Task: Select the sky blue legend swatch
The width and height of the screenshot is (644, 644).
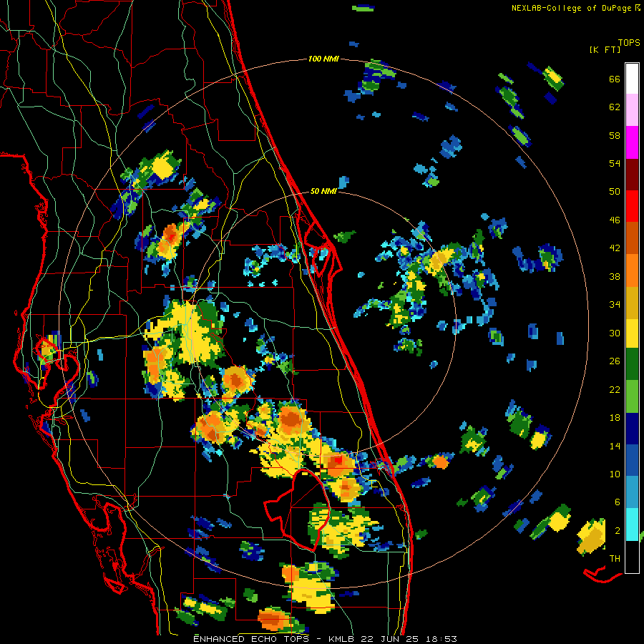Action: tap(632, 492)
